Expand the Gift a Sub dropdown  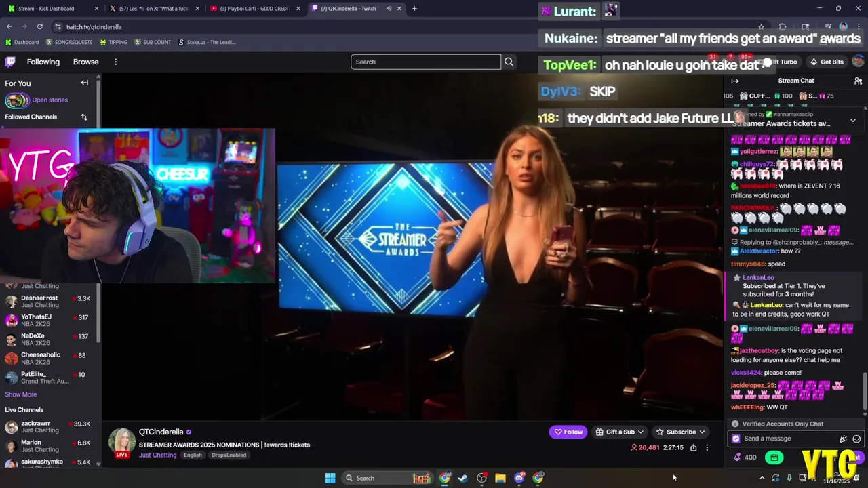click(x=640, y=432)
